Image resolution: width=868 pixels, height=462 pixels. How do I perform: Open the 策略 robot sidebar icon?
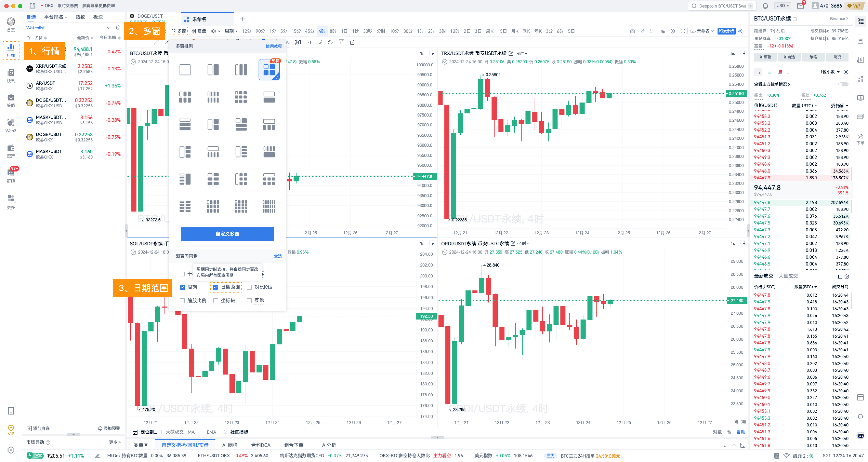tap(11, 100)
